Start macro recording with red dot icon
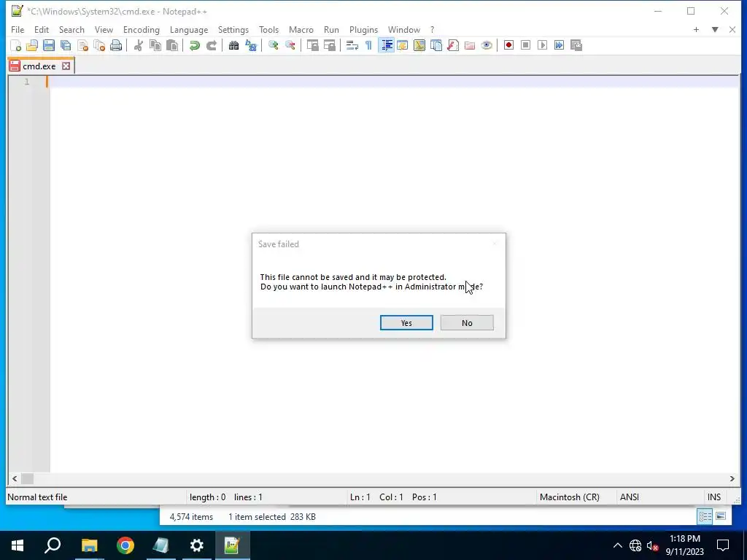This screenshot has width=747, height=560. [x=508, y=45]
